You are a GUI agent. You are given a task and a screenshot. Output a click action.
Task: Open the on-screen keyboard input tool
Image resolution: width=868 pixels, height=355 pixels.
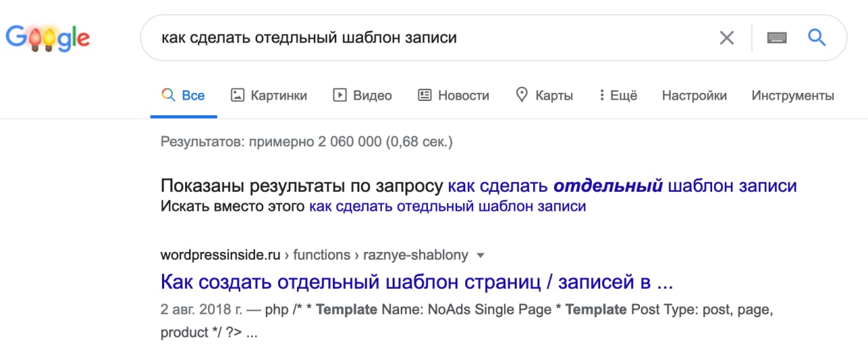pyautogui.click(x=776, y=38)
